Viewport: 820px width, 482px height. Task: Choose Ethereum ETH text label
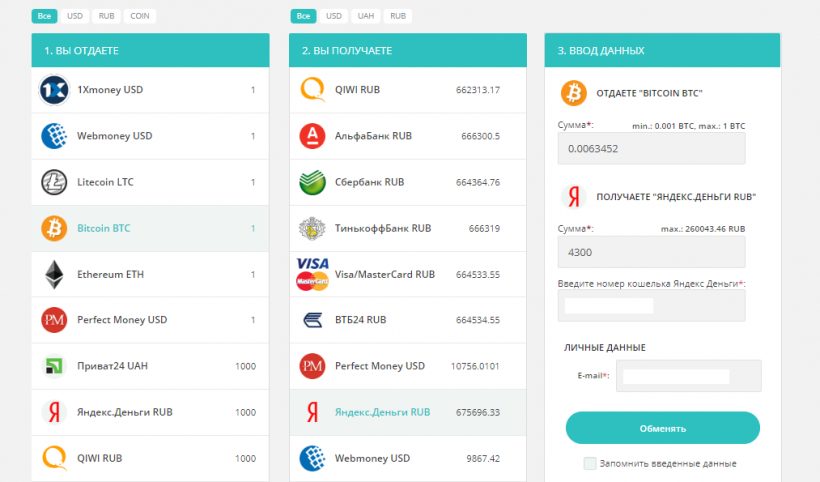point(110,274)
